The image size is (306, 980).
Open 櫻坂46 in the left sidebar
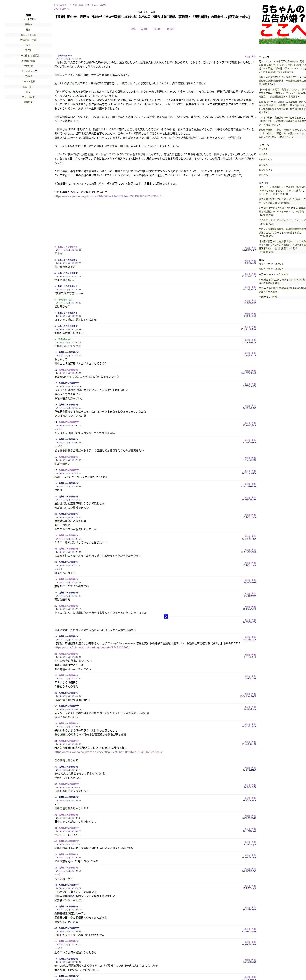coord(28,76)
